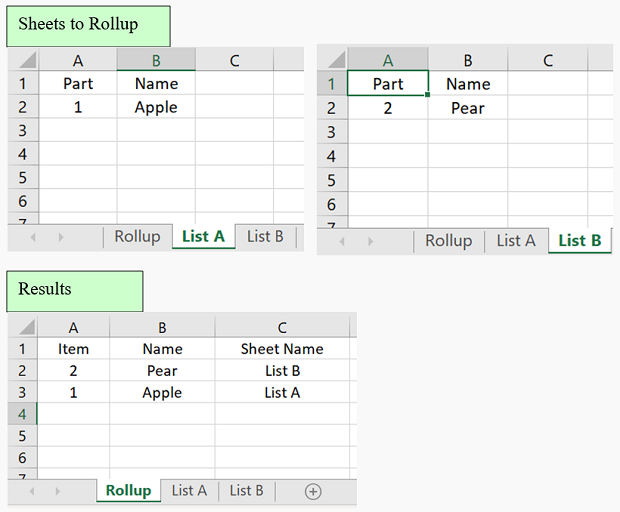Switch to Rollup tab next to active List A
620x512 pixels.
click(137, 237)
